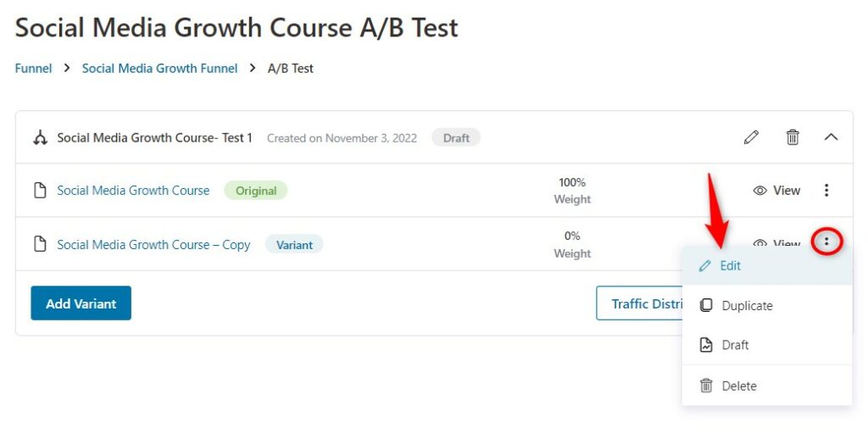The image size is (868, 428).
Task: Click the page icon beside the Copy variant
Action: [40, 244]
